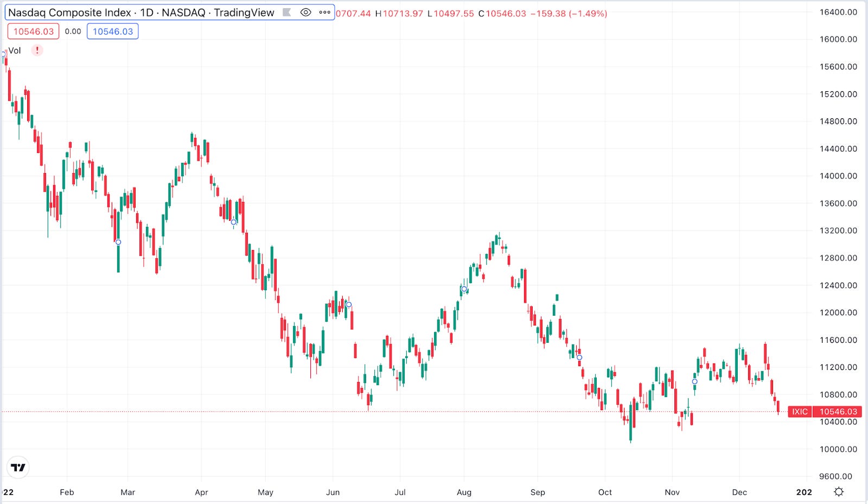Screen dimensions: 868x504
Task: Click the current price 10546.03 label on the axis
Action: [x=838, y=412]
